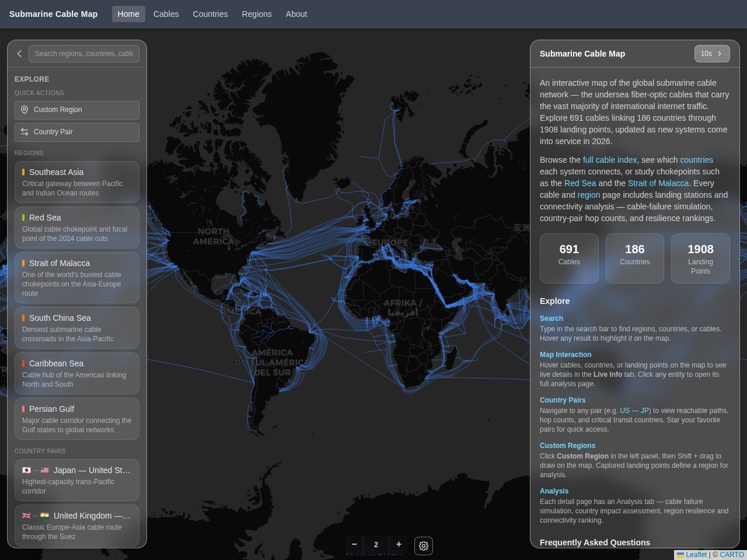This screenshot has height=560, width=747.
Task: Open the Home nav tab
Action: 128,14
